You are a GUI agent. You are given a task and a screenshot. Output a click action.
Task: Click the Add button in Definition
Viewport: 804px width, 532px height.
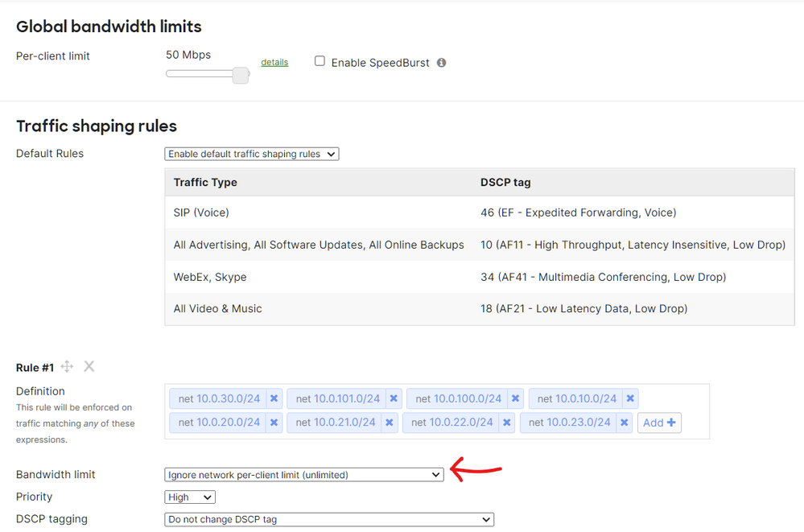pos(659,423)
